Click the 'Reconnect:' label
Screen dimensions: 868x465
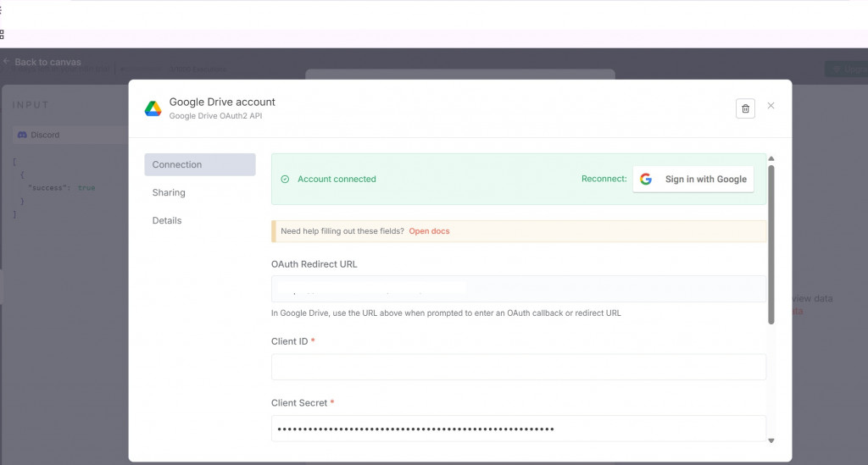[604, 179]
